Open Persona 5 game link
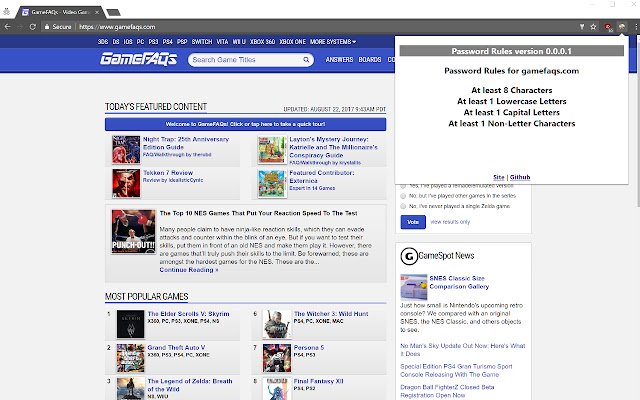 (309, 348)
